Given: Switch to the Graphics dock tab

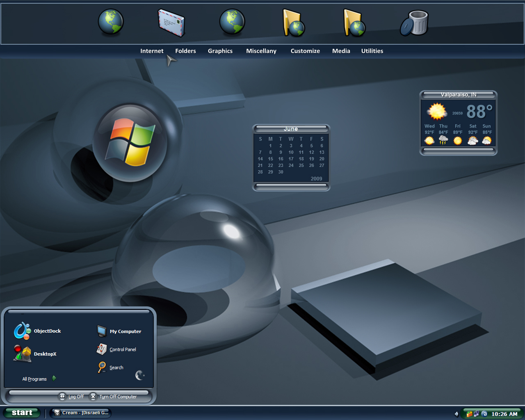Looking at the screenshot, I should (x=220, y=51).
